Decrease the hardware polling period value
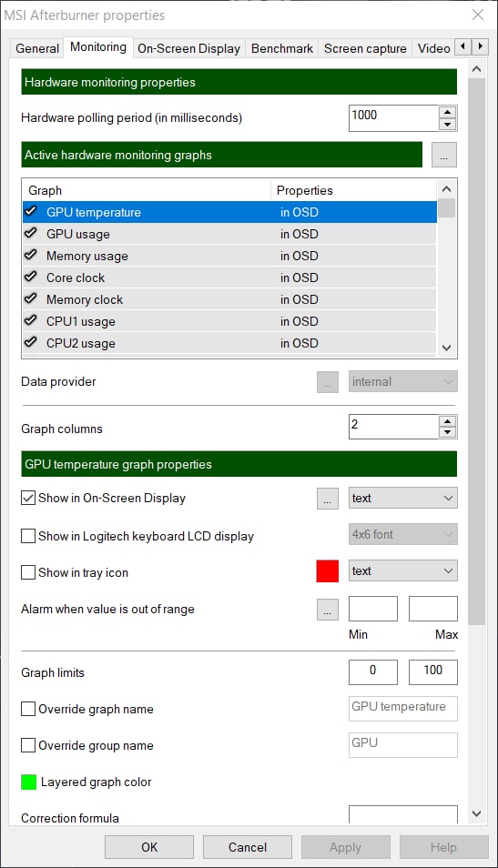Image resolution: width=498 pixels, height=868 pixels. click(448, 125)
